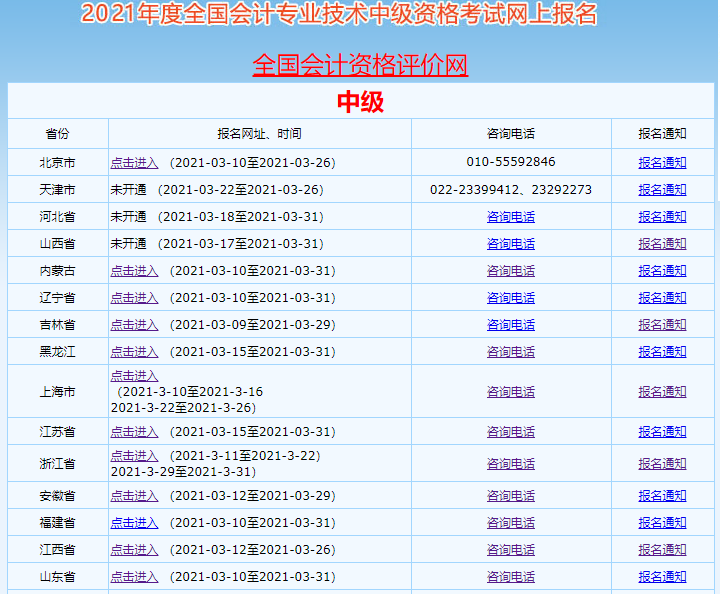Open 报名通知 for 黑龙江
Screen dimensions: 720x594
(662, 352)
